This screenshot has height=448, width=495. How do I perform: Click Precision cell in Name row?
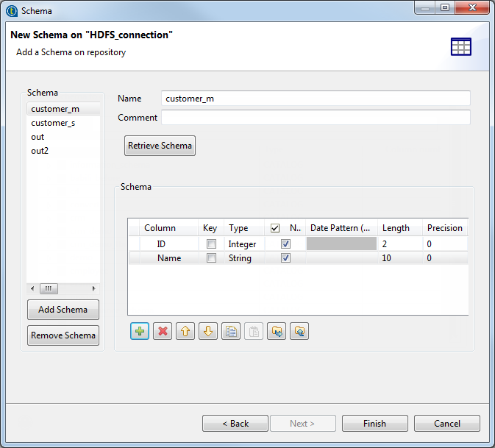point(445,258)
